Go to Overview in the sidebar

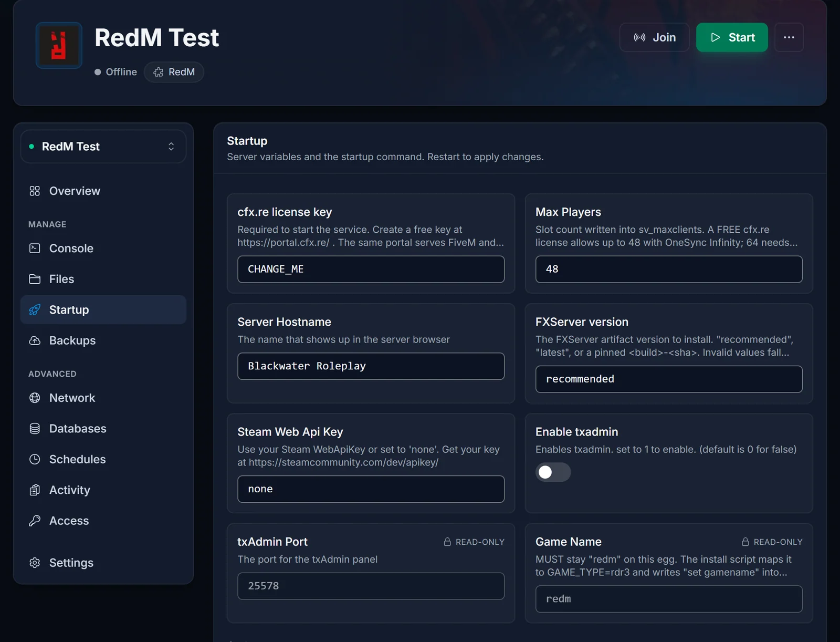click(103, 191)
